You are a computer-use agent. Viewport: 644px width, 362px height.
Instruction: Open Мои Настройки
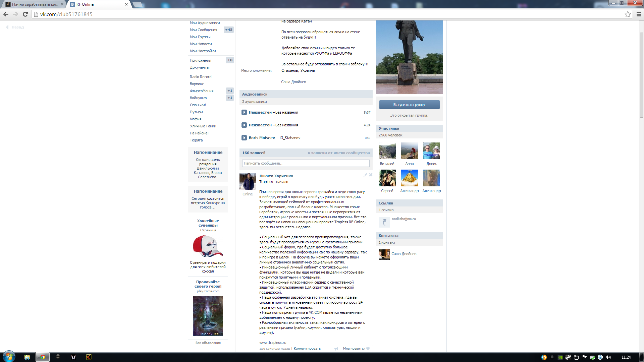point(203,51)
